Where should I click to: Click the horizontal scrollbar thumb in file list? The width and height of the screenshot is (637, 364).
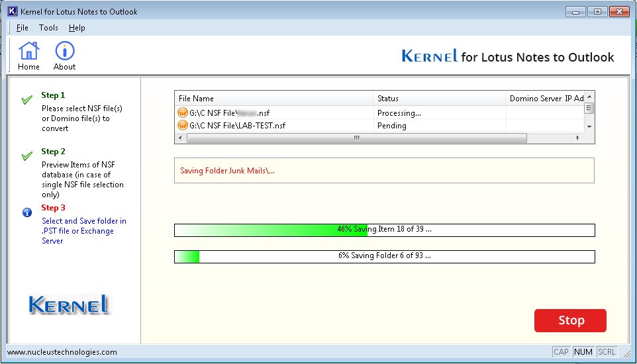click(x=357, y=138)
